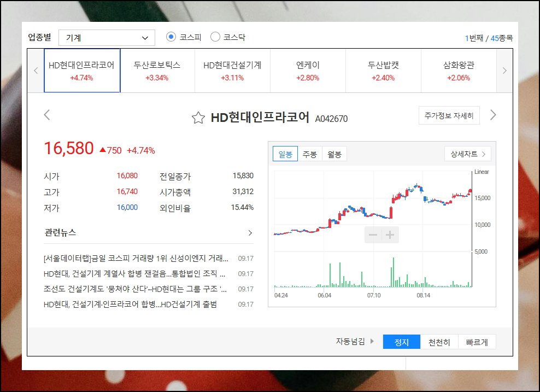
Task: Open 주가정보 자세히 details
Action: pos(449,115)
